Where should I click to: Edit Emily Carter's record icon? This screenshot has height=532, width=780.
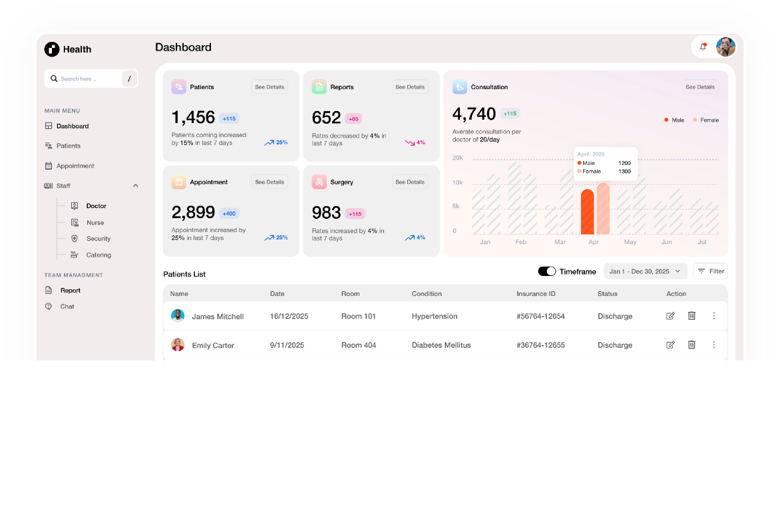pos(670,344)
